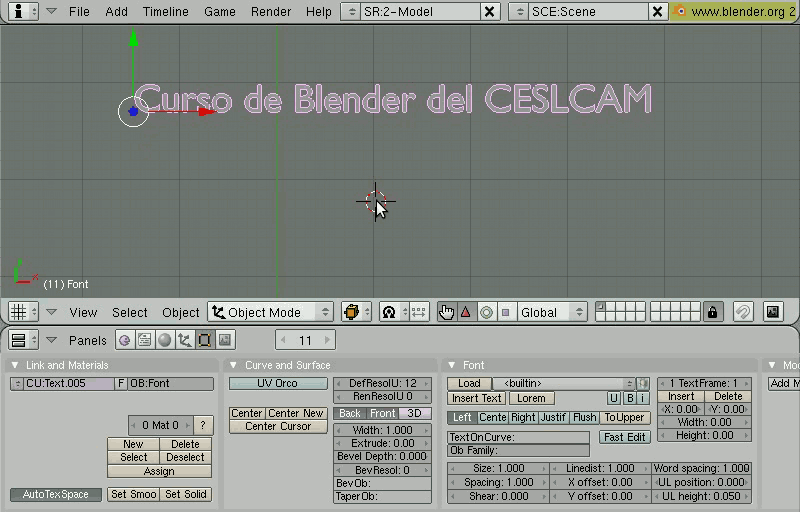
Task: Open the Scene context image icon
Action: pyautogui.click(x=225, y=340)
